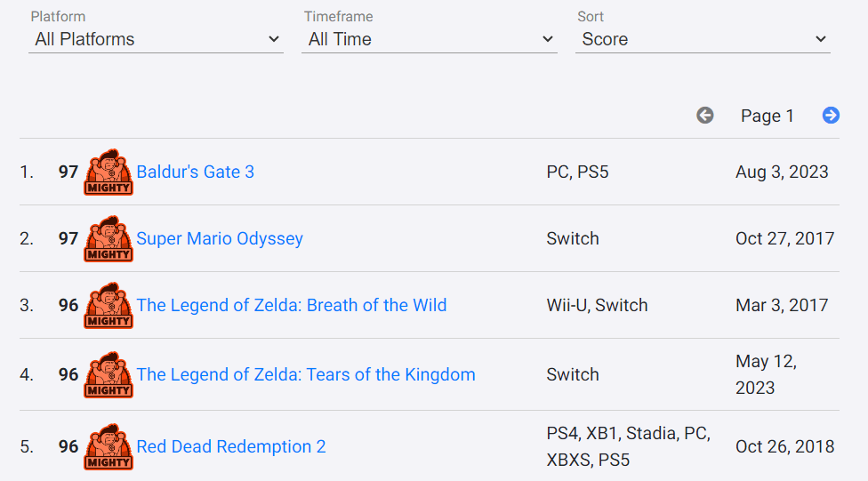Click the Mighty badge icon beside Baldur's Gate 3

(x=108, y=172)
